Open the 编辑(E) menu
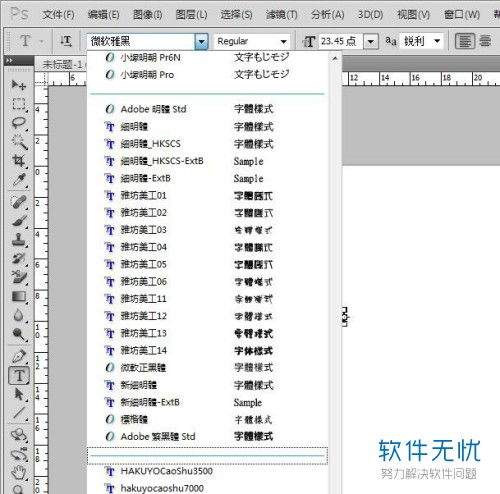The height and width of the screenshot is (494, 500). click(103, 15)
